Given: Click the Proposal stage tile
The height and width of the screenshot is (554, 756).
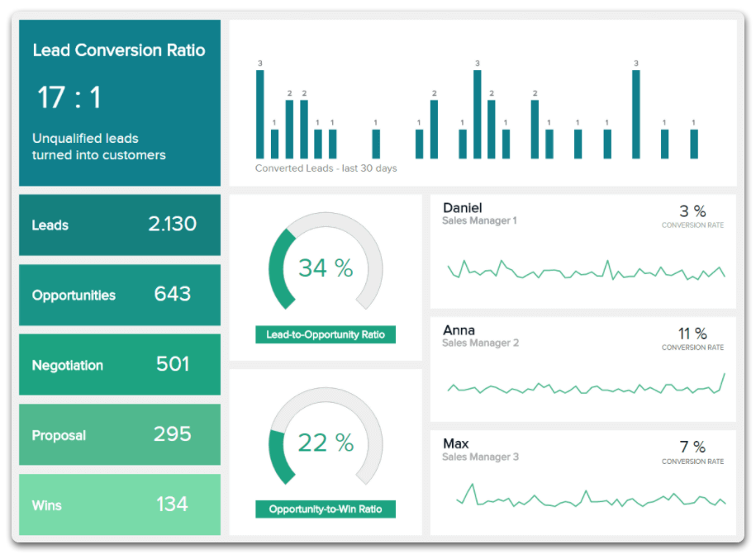Looking at the screenshot, I should 120,435.
